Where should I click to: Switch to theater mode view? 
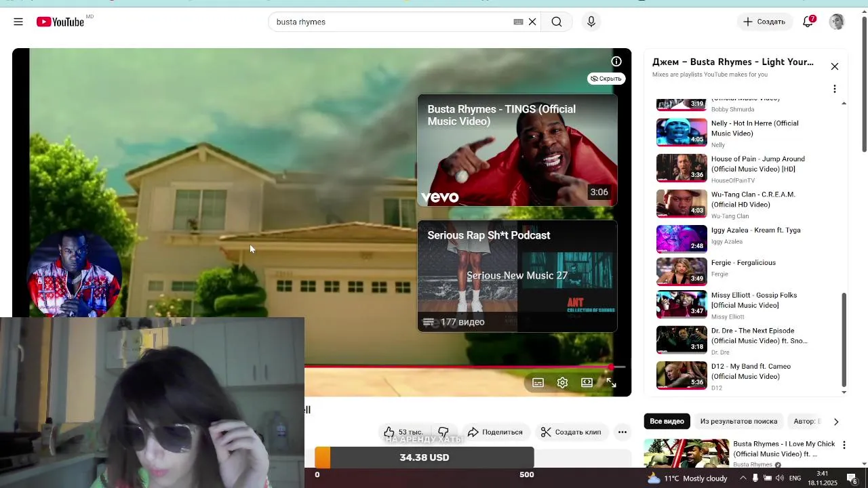(x=587, y=383)
